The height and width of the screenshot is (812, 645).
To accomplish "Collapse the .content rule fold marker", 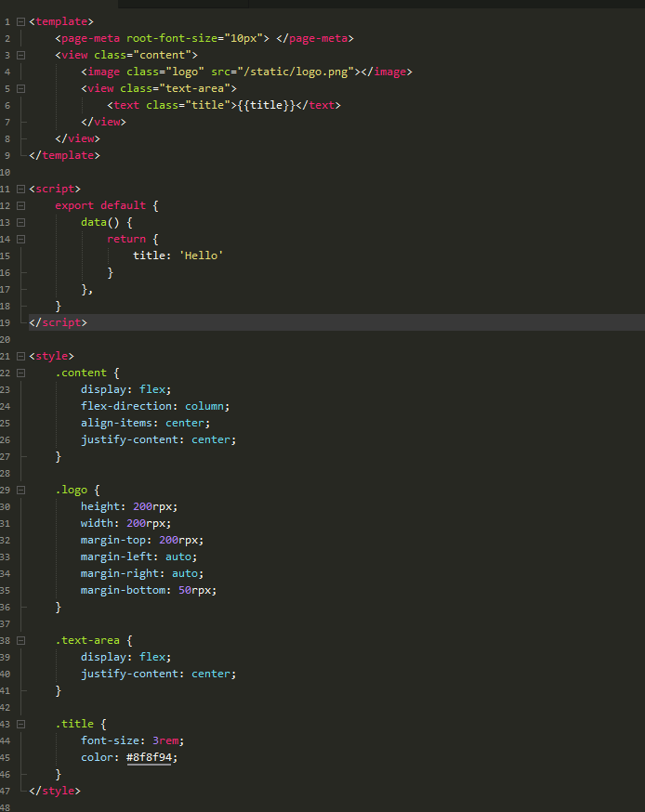I will tap(20, 373).
